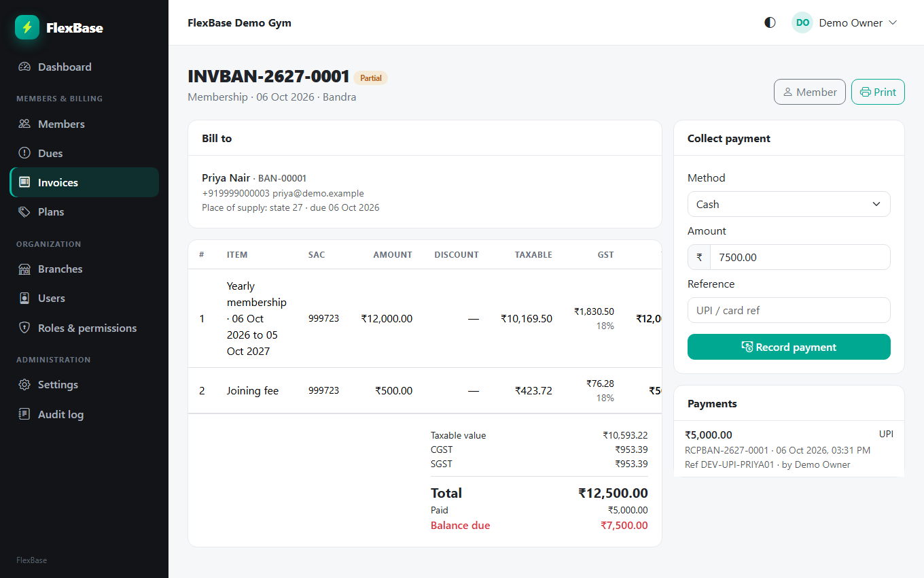Image resolution: width=924 pixels, height=578 pixels.
Task: Open the Dues section
Action: (84, 153)
